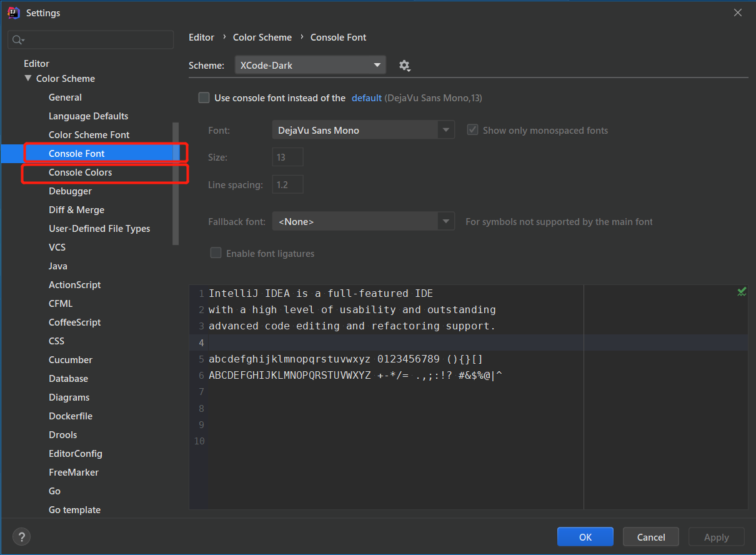Click line number 4 in preview gutter
Image resolution: width=756 pixels, height=555 pixels.
point(201,343)
